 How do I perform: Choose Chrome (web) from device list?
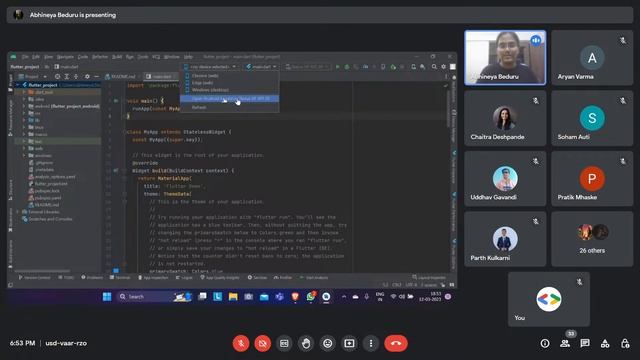point(230,76)
